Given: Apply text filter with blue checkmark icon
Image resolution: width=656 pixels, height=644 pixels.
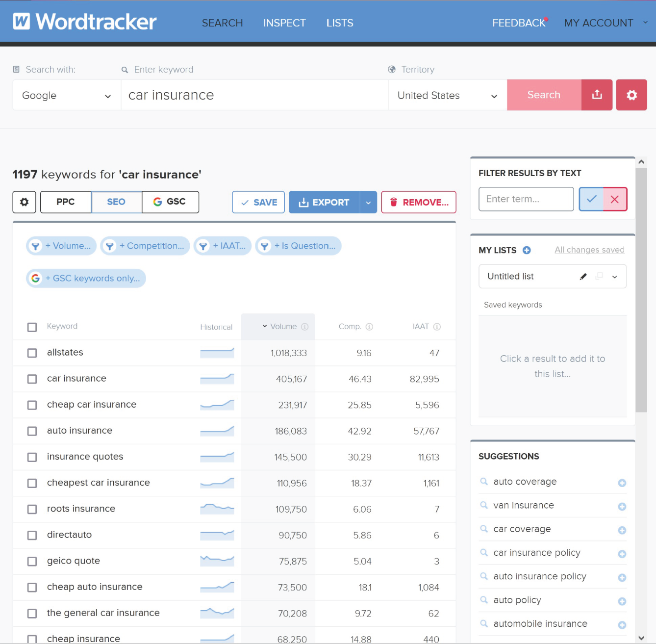Looking at the screenshot, I should click(591, 199).
